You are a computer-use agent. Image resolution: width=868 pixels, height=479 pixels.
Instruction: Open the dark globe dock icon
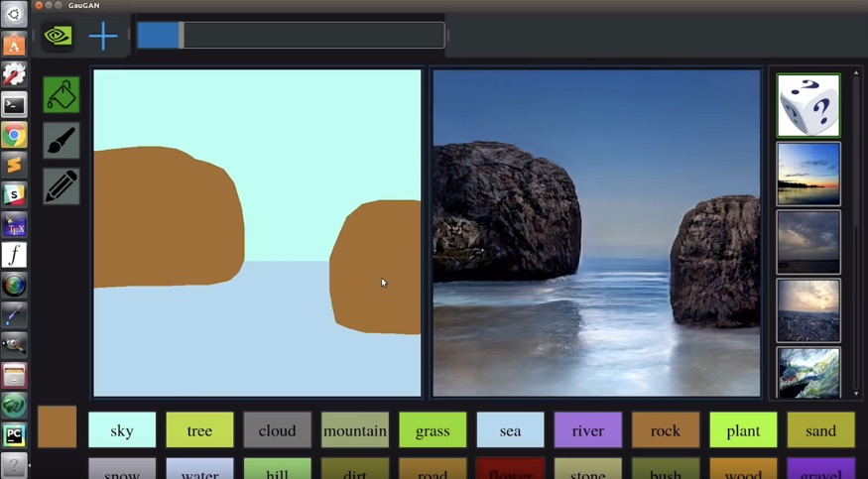14,286
